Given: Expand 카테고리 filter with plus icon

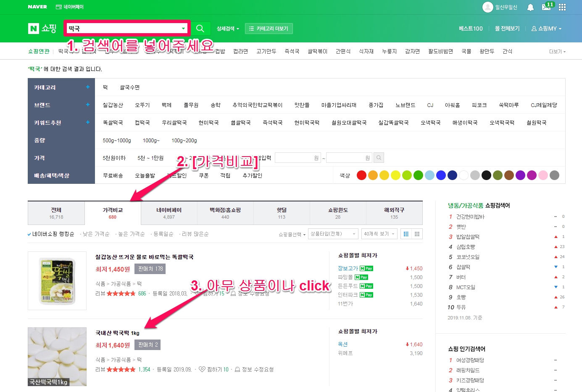Looking at the screenshot, I should pos(88,87).
